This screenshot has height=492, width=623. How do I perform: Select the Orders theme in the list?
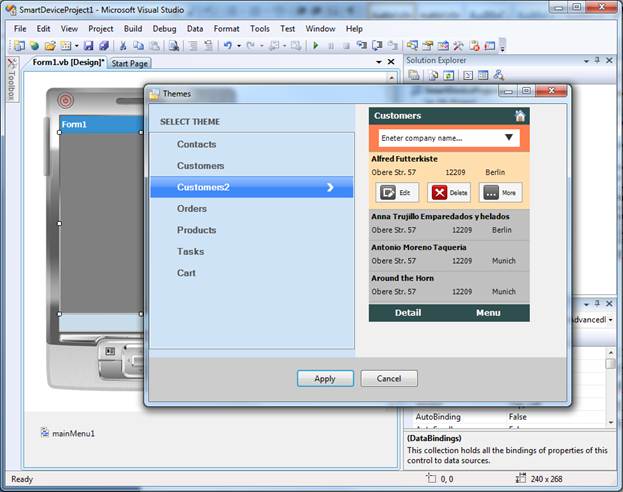192,209
